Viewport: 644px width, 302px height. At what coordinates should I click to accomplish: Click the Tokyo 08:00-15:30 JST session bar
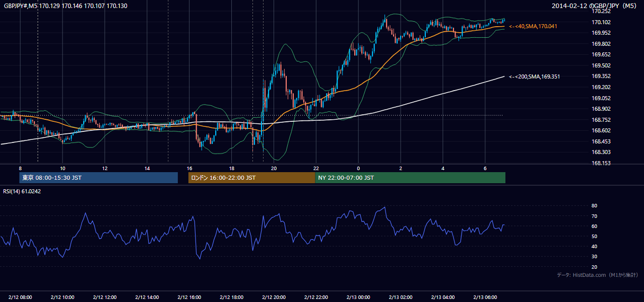[x=99, y=178]
